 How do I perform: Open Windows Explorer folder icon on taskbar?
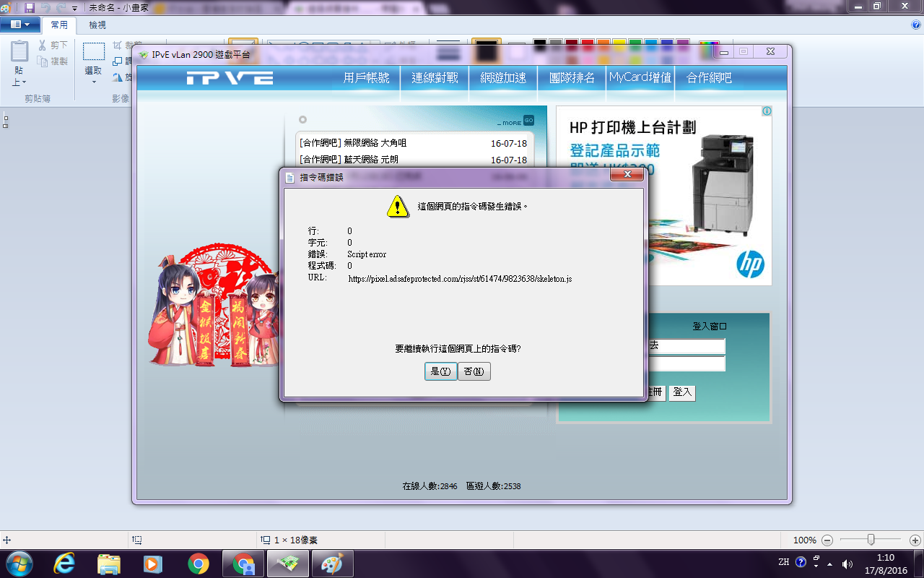109,564
